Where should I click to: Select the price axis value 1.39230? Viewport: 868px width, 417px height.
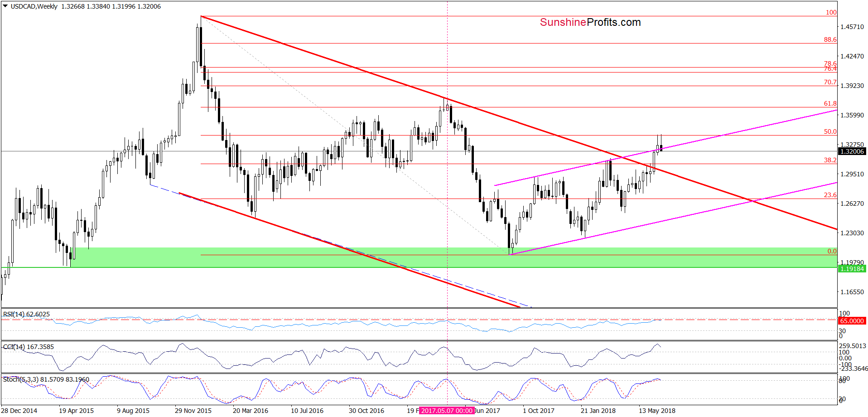pos(852,86)
